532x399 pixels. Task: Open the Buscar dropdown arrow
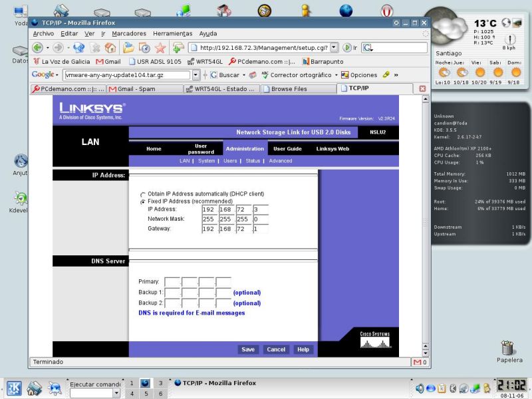(x=243, y=75)
